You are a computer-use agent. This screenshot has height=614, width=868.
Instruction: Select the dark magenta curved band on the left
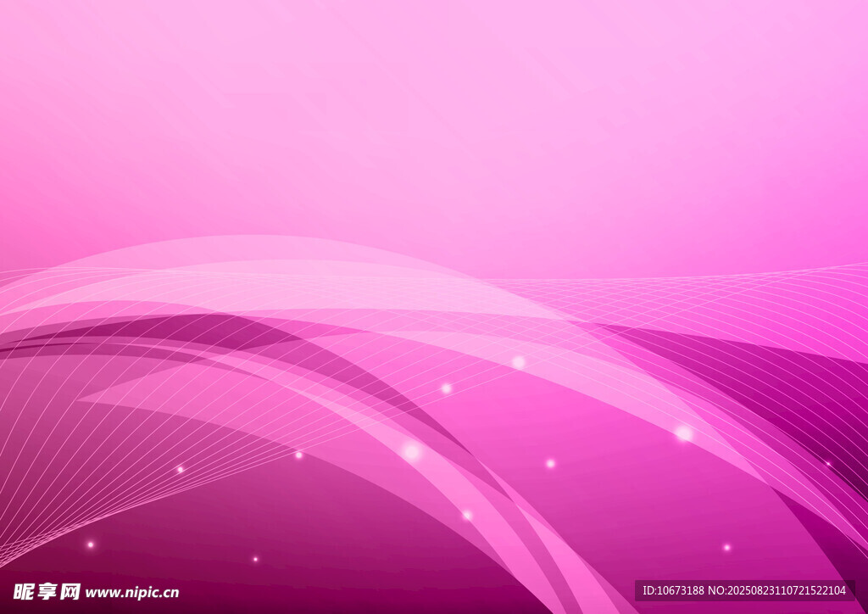(212, 329)
